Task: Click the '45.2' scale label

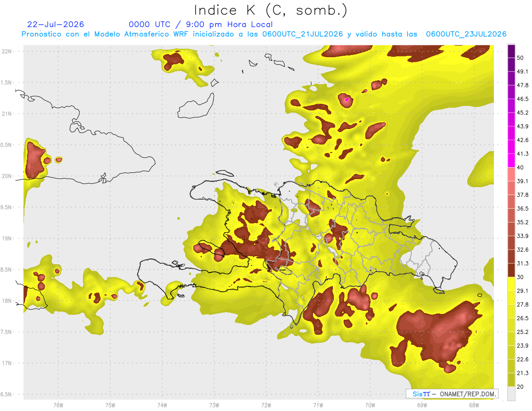Action: [x=523, y=113]
